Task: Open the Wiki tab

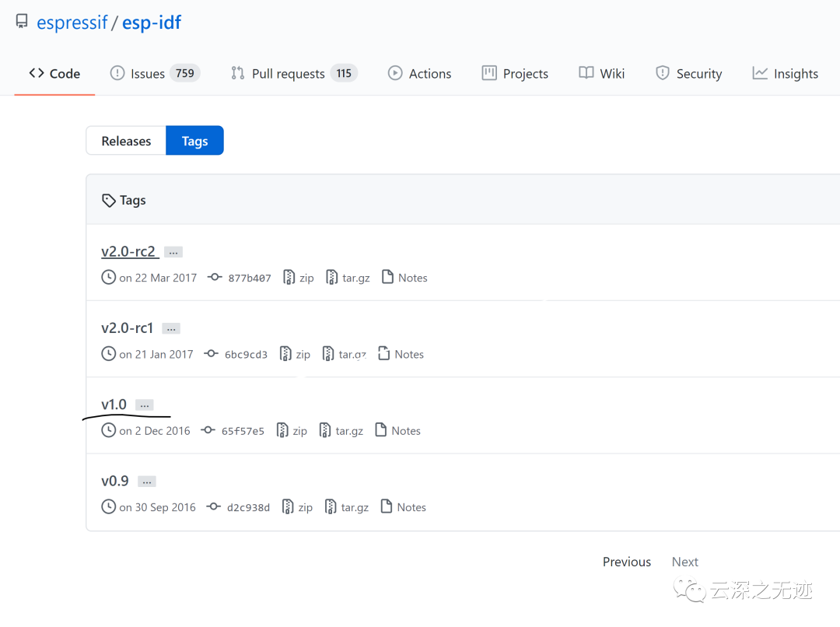Action: [x=601, y=73]
